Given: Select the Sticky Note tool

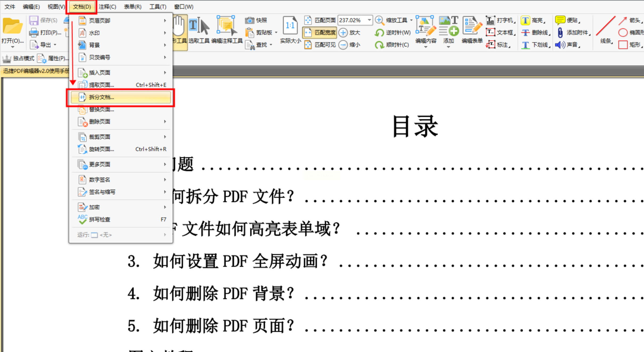Looking at the screenshot, I should pos(560,20).
